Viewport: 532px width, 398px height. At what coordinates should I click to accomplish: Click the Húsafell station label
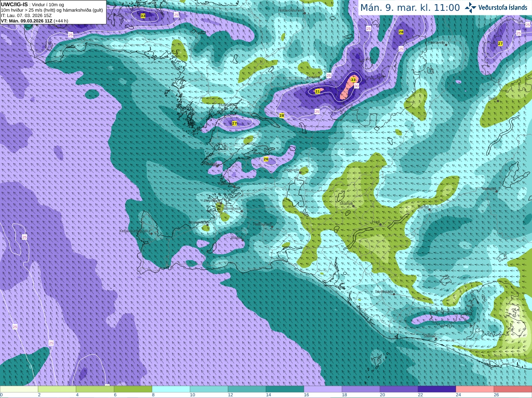[x=313, y=77]
